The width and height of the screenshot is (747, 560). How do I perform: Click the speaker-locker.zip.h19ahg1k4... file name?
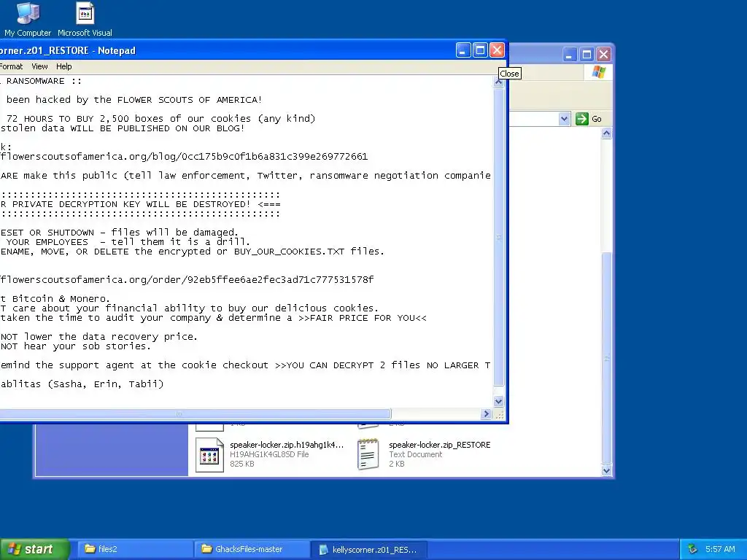click(x=286, y=445)
